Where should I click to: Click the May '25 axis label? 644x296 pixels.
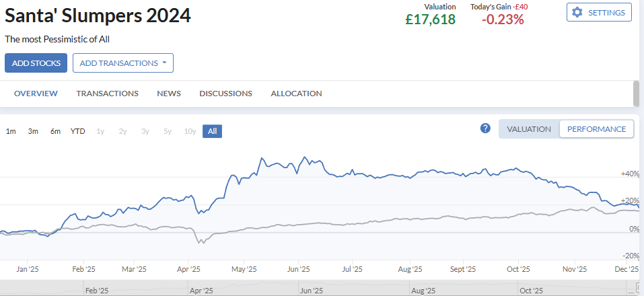pyautogui.click(x=244, y=269)
